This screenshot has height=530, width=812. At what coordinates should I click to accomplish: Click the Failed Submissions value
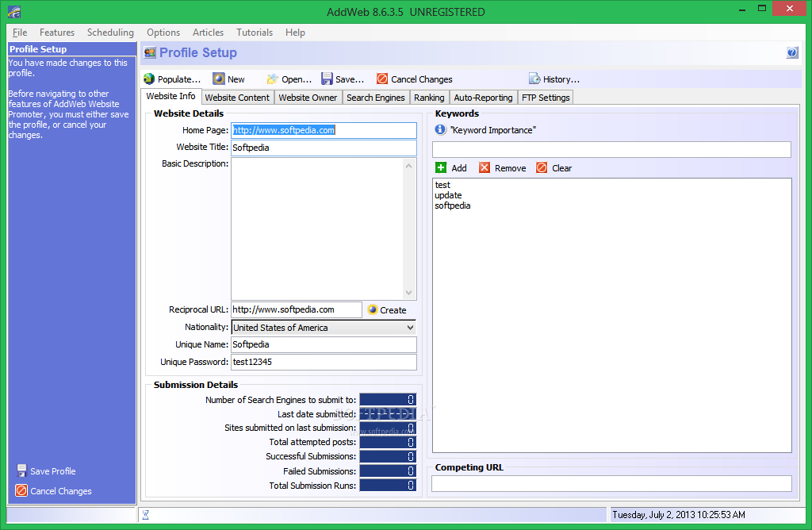(388, 471)
